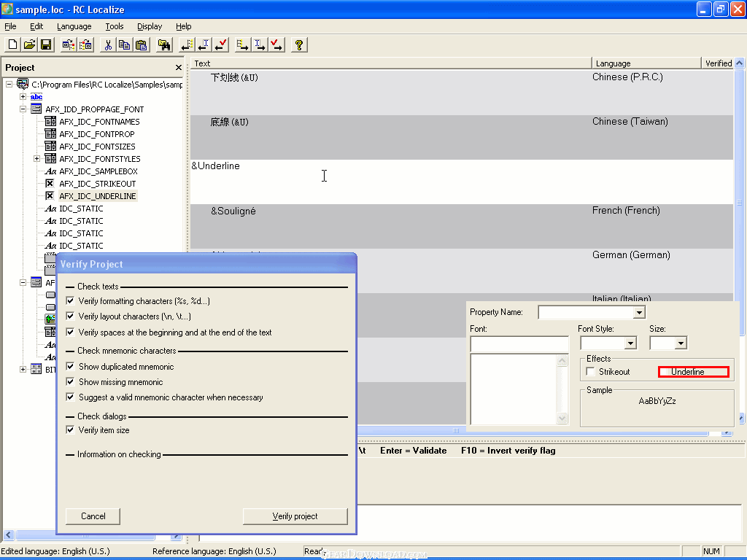The width and height of the screenshot is (747, 560).
Task: Open help with the yellow question mark icon
Action: point(298,44)
